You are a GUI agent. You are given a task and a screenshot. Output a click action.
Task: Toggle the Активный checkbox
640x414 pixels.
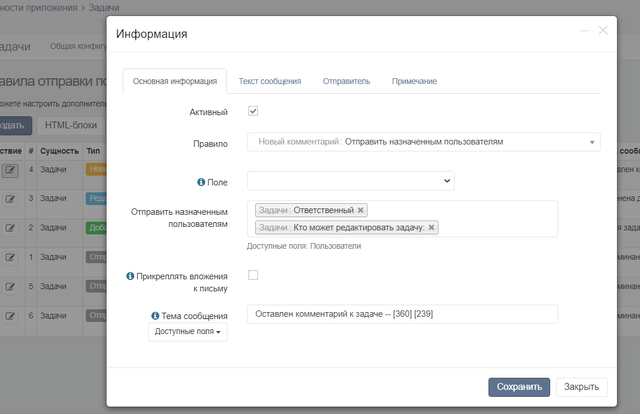coord(253,111)
